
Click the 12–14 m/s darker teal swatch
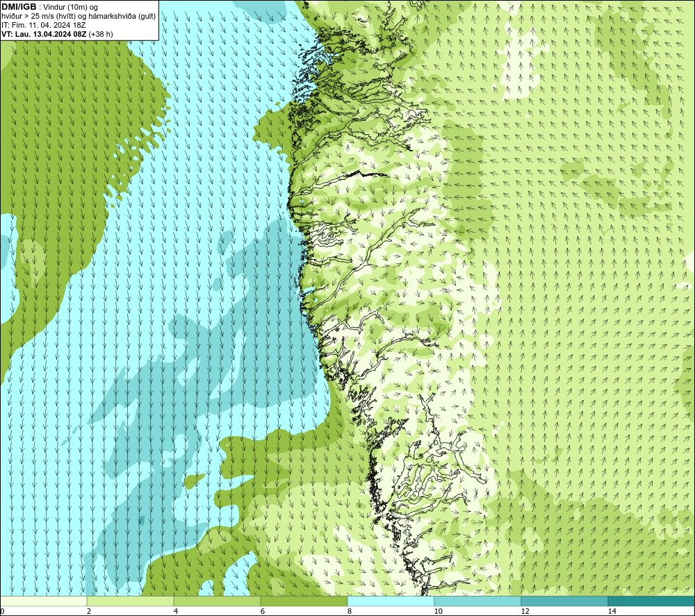point(564,601)
